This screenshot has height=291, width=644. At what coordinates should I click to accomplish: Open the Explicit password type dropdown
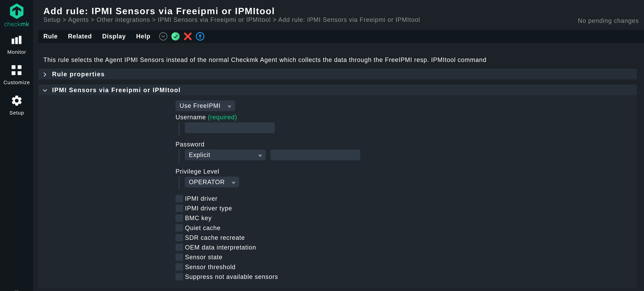coord(225,155)
